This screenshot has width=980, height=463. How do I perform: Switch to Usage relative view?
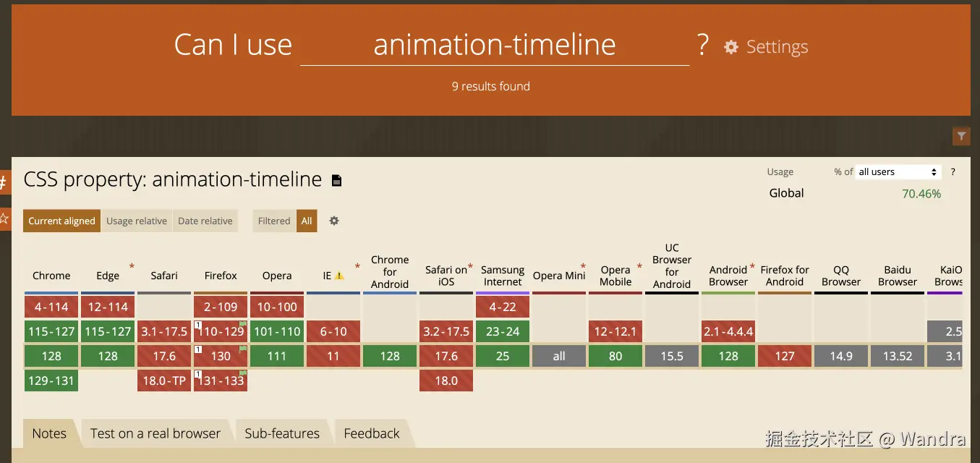(x=137, y=221)
